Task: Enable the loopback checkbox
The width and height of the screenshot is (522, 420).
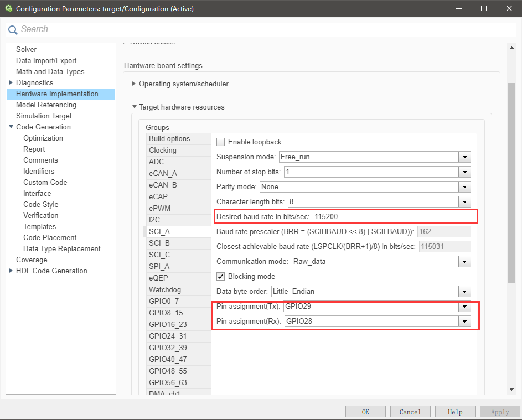Action: coord(220,142)
